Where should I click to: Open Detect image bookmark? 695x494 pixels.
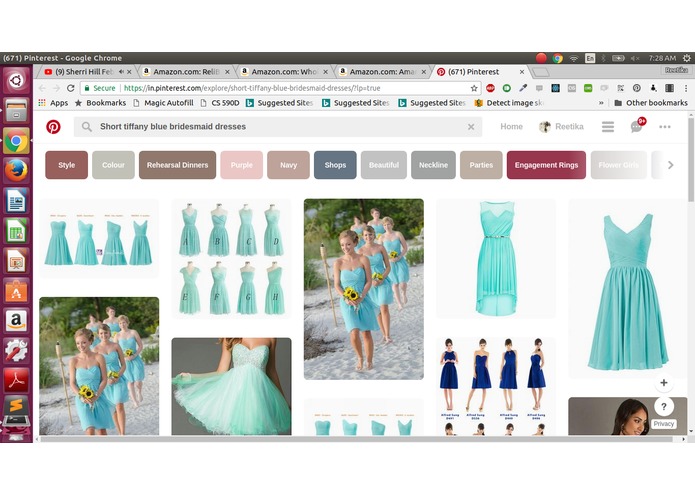click(509, 103)
